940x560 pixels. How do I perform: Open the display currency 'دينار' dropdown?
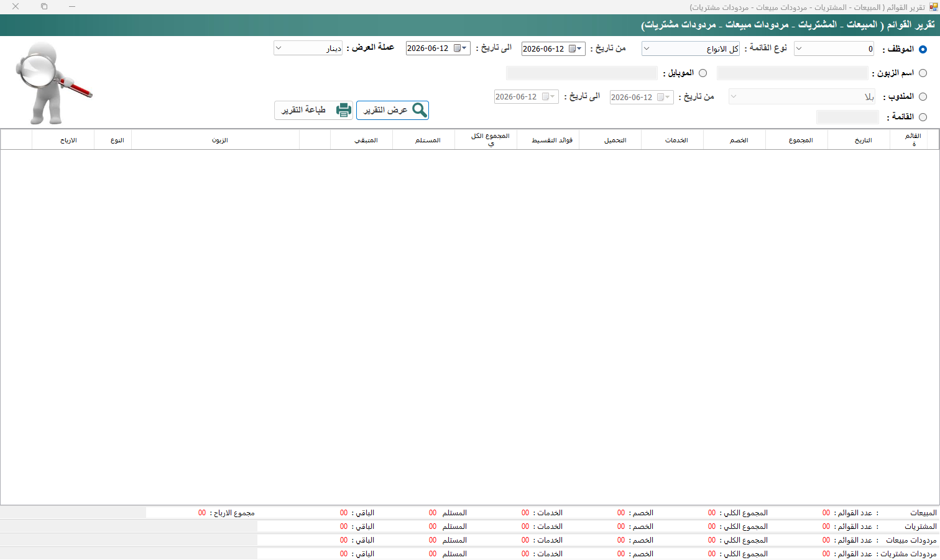click(308, 48)
